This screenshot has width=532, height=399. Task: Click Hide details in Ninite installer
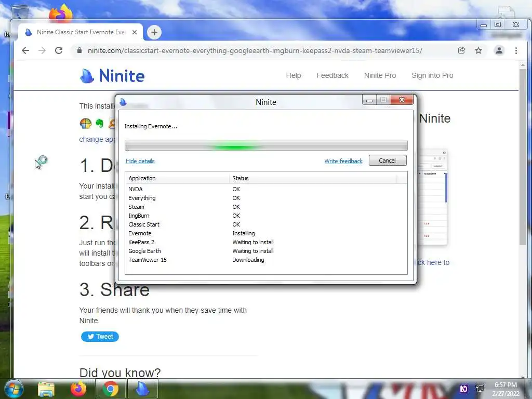point(140,161)
